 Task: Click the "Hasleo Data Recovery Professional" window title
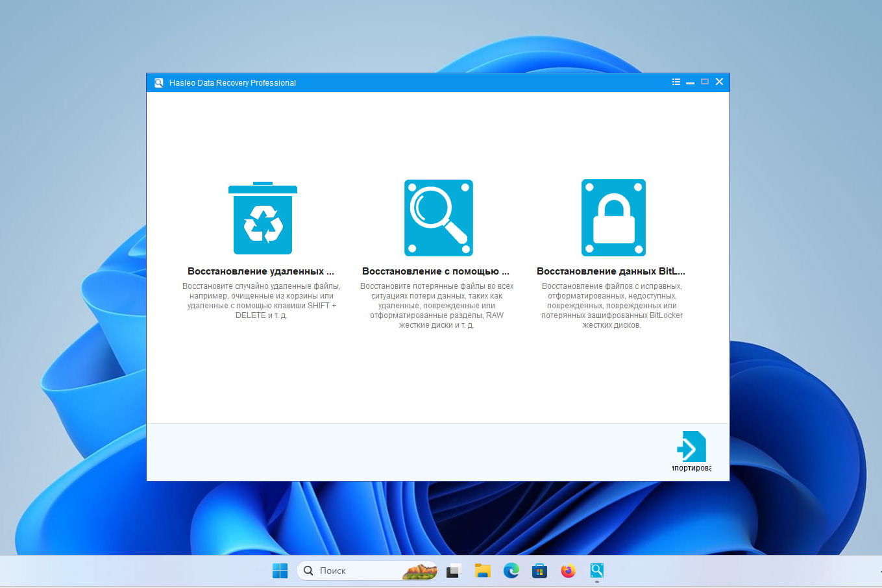point(232,83)
